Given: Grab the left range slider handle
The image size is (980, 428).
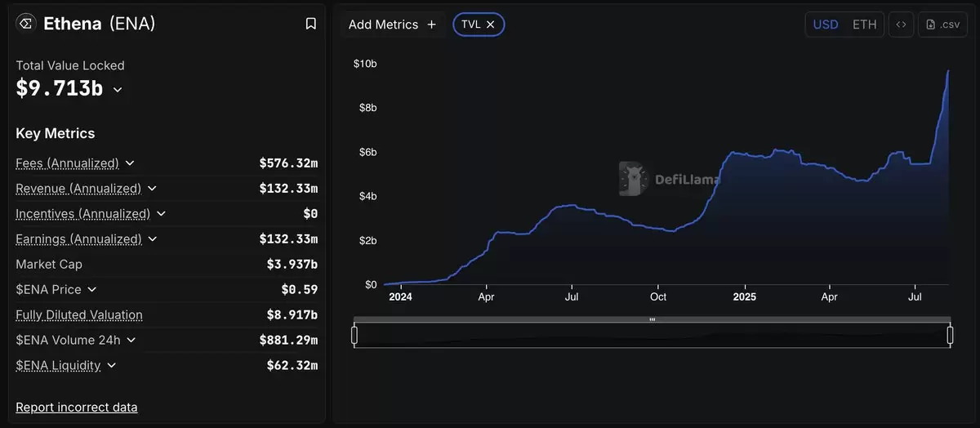Looking at the screenshot, I should coord(354,335).
